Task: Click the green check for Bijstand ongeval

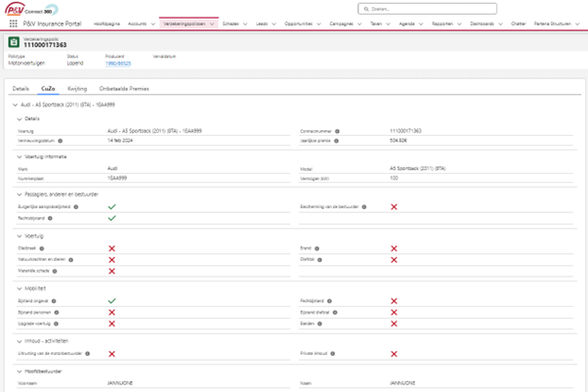Action: click(x=111, y=301)
